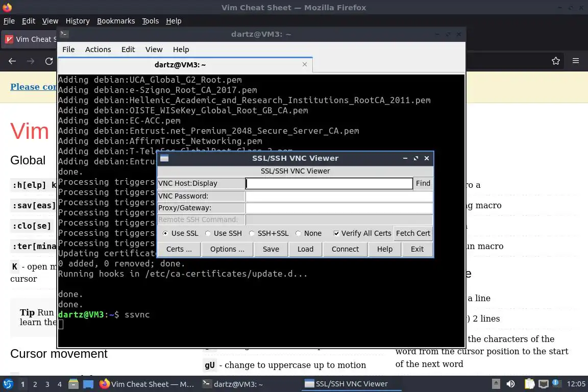Open SSL/SSH VNC Viewer window menu icon
Screen dimensions: 588x392
164,158
